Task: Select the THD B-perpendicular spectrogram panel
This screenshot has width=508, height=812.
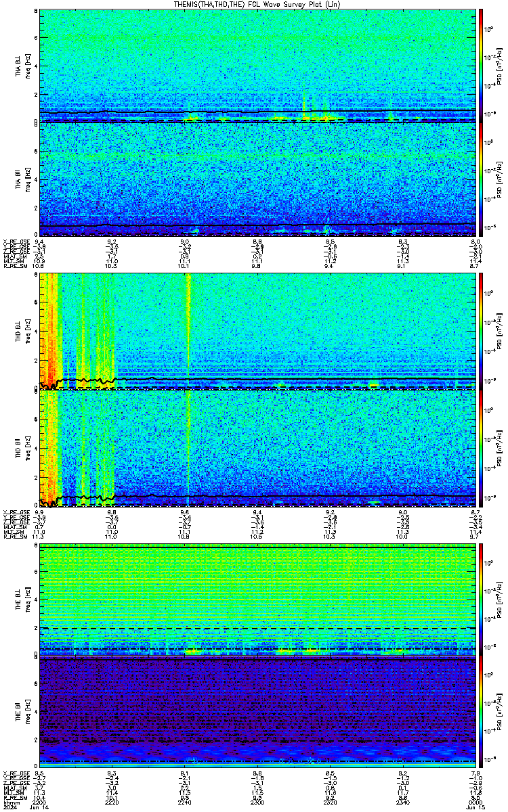Action: tap(257, 331)
